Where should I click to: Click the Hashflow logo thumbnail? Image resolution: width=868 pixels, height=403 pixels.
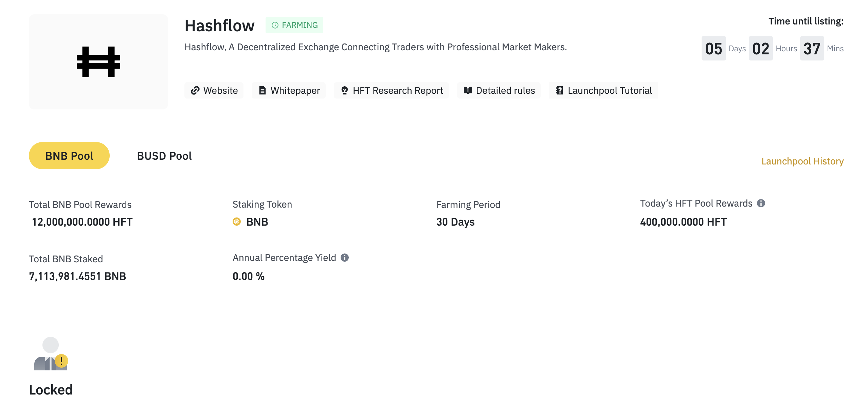click(98, 62)
